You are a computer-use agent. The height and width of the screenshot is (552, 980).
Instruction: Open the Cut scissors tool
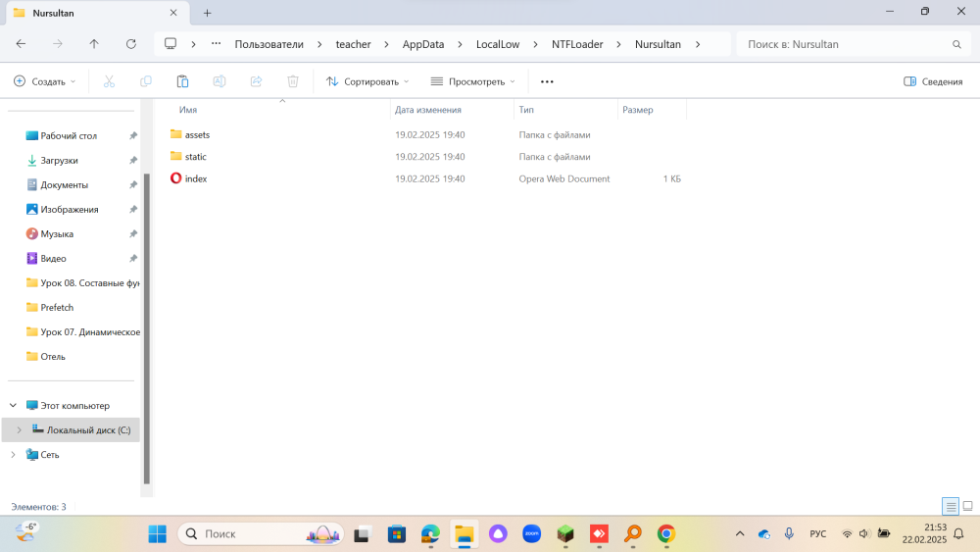pyautogui.click(x=109, y=81)
